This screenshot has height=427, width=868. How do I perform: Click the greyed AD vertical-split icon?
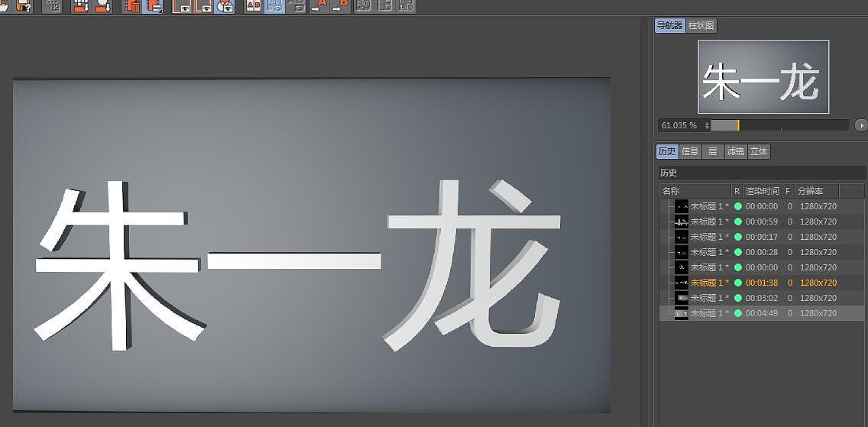tap(363, 6)
